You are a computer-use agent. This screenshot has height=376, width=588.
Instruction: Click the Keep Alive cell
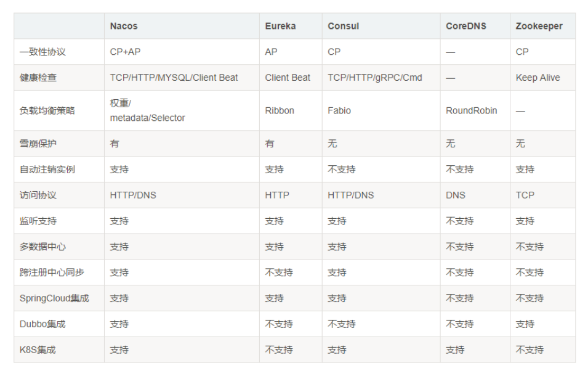pos(538,78)
